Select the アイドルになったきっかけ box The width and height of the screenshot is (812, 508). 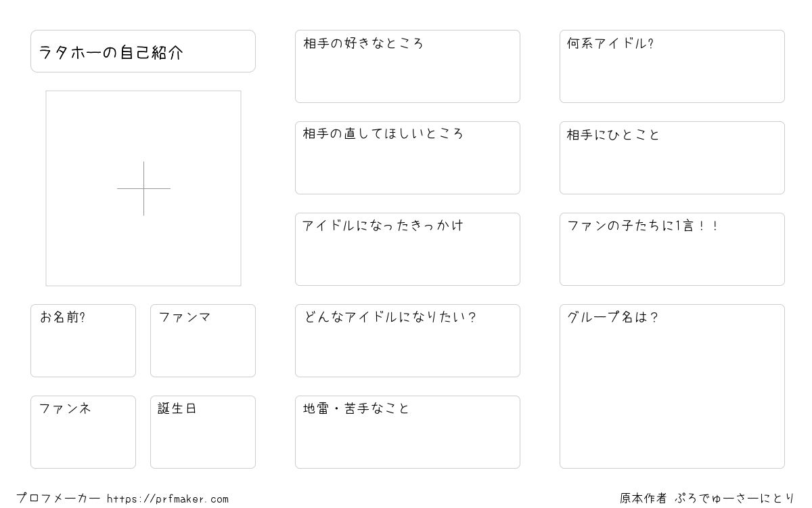point(407,249)
